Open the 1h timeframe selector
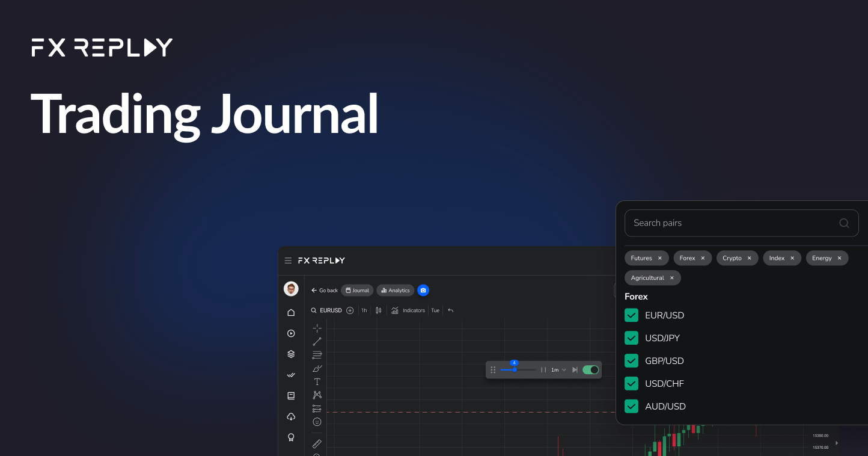Image resolution: width=868 pixels, height=456 pixels. coord(364,310)
